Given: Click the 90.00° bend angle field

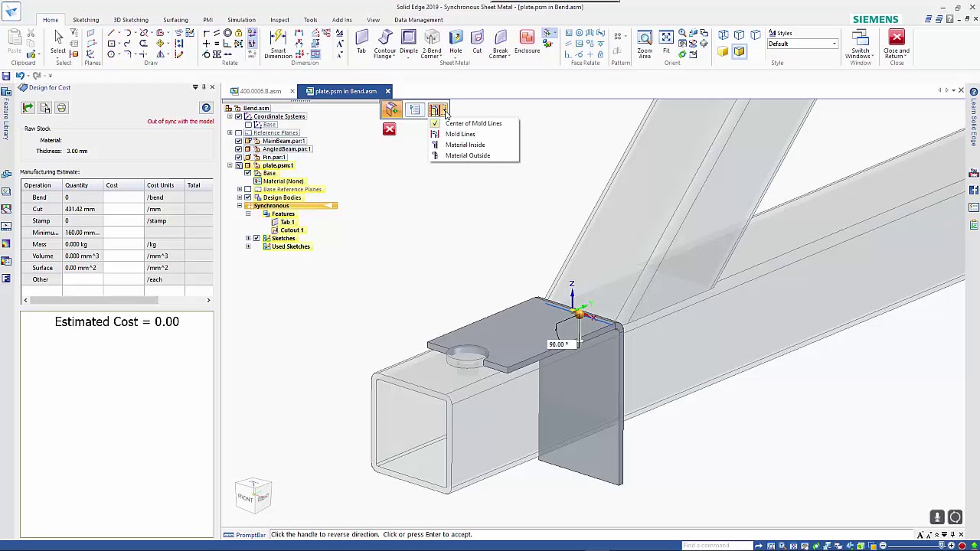Looking at the screenshot, I should coord(561,344).
